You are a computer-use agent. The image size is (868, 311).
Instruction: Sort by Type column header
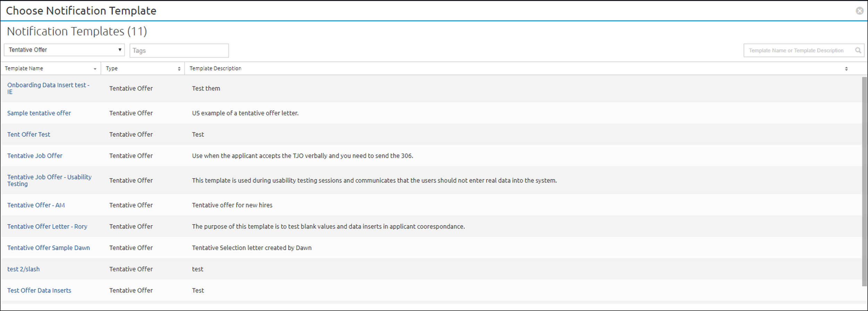[x=143, y=68]
